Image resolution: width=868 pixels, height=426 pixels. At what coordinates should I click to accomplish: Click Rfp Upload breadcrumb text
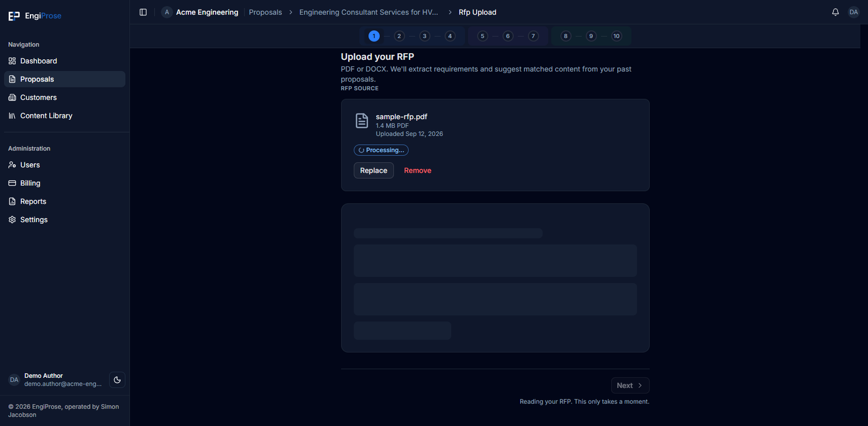point(477,12)
